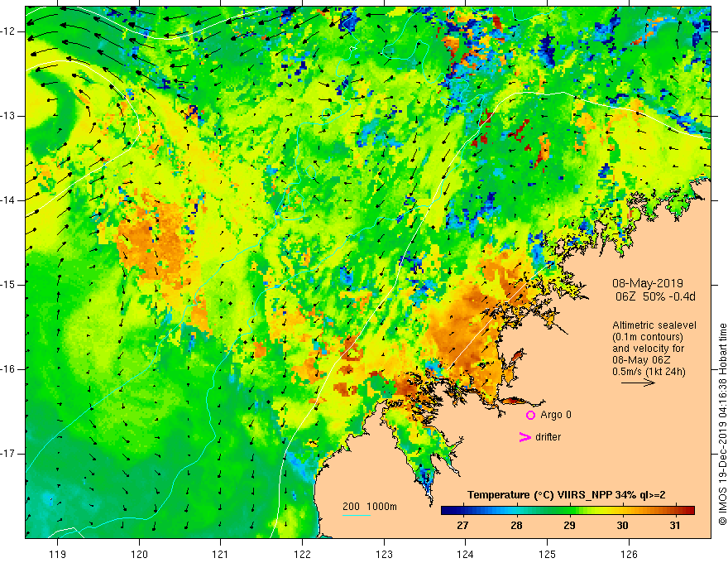728x563 pixels.
Task: Click the -15 latitude axis label
Action: [x=9, y=285]
